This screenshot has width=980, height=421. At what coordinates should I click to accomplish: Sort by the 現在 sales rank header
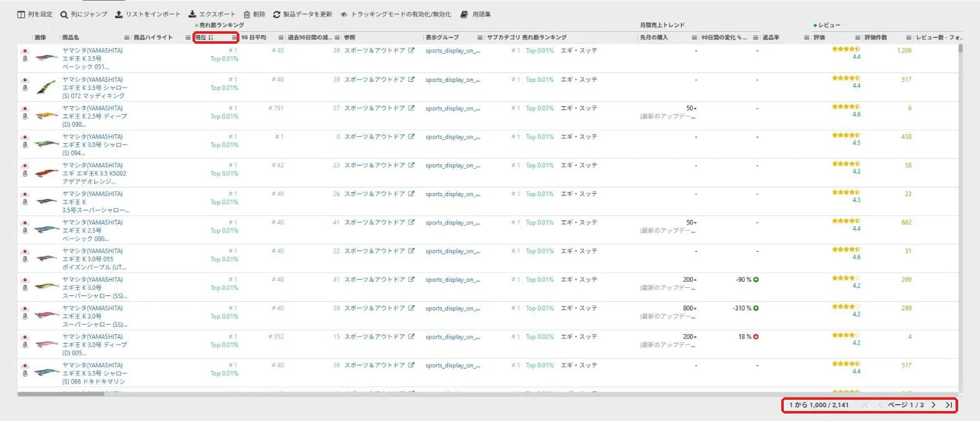tap(201, 37)
